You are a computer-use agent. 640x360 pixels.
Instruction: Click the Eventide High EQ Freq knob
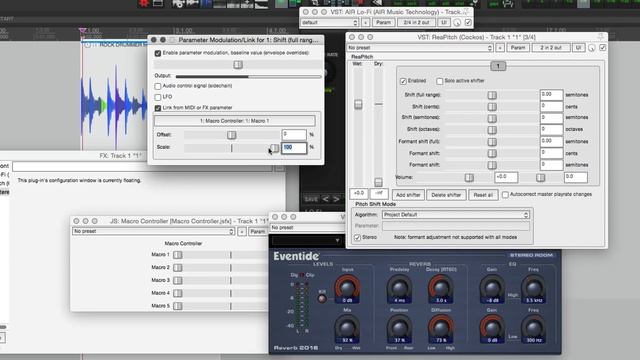tap(533, 287)
